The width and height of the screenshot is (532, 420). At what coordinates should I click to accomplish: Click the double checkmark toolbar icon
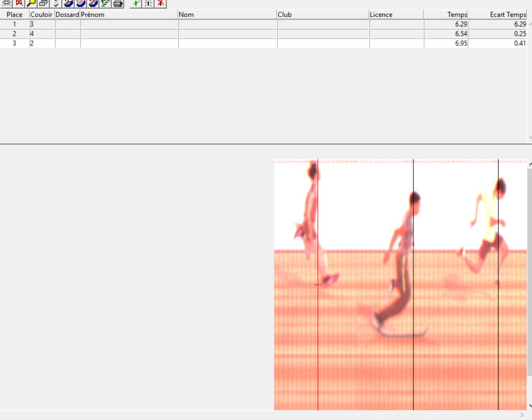coord(56,4)
